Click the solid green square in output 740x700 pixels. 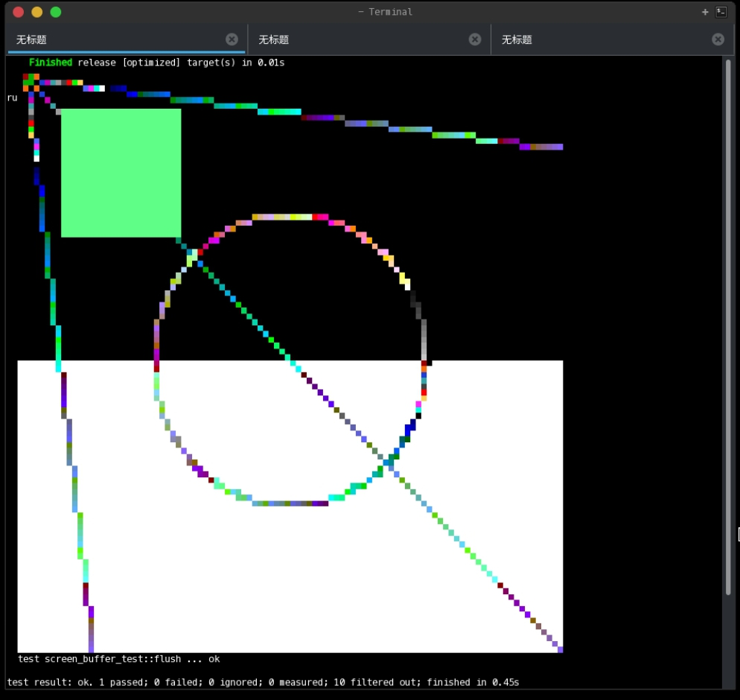coord(121,173)
